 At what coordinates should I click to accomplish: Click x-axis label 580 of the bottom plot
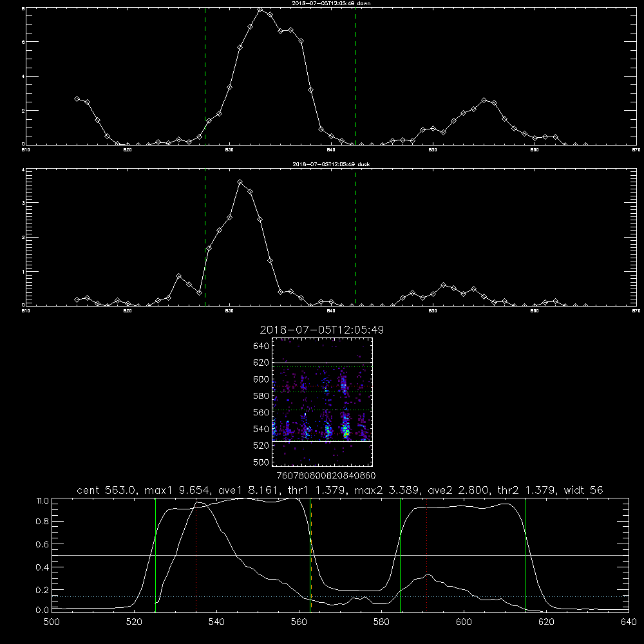click(381, 622)
